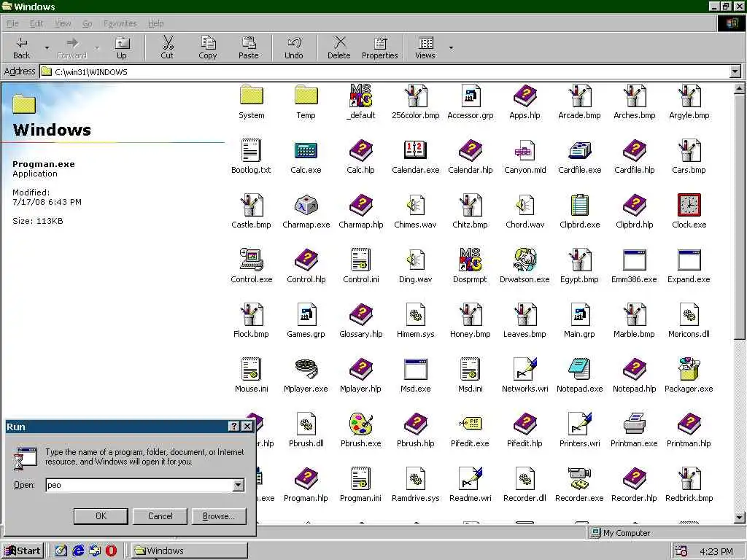This screenshot has width=747, height=560.
Task: Select the Himem.sys file icon
Action: [x=415, y=314]
